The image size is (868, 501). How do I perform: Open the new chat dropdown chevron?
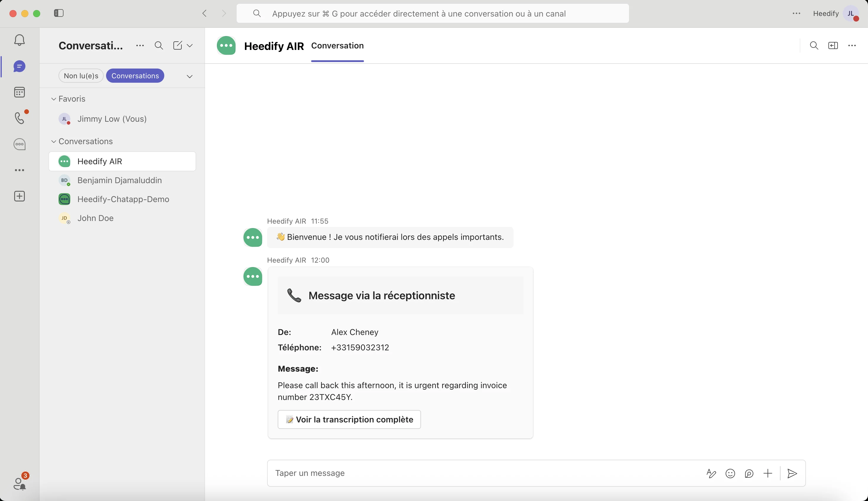[x=190, y=45]
